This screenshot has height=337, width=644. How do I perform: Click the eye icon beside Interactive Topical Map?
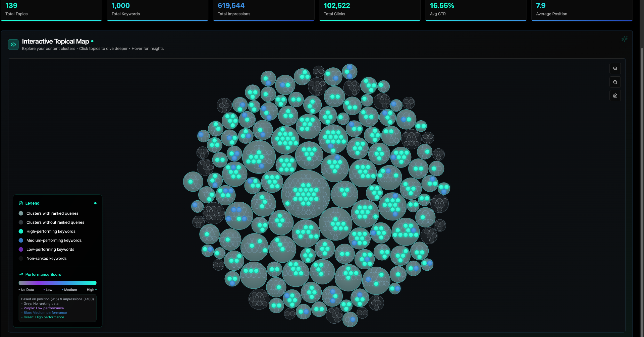point(13,45)
